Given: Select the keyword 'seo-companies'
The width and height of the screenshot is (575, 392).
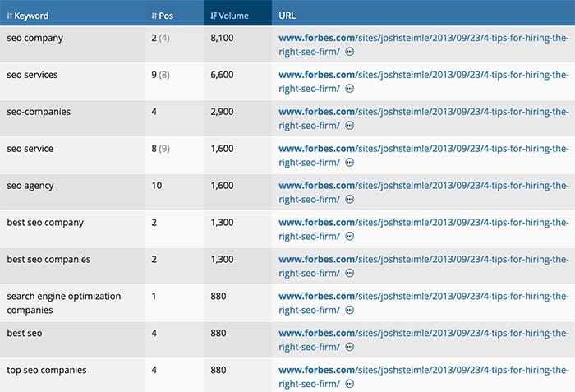Looking at the screenshot, I should coord(39,112).
